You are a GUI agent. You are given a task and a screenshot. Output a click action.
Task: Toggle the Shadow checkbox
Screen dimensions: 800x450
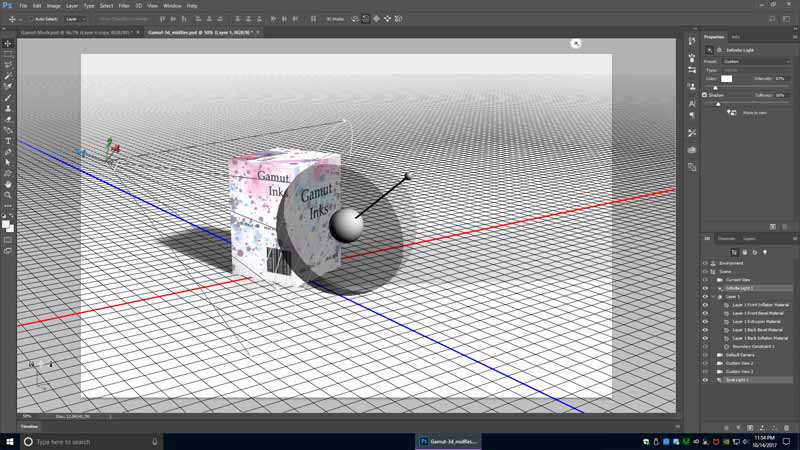click(704, 95)
